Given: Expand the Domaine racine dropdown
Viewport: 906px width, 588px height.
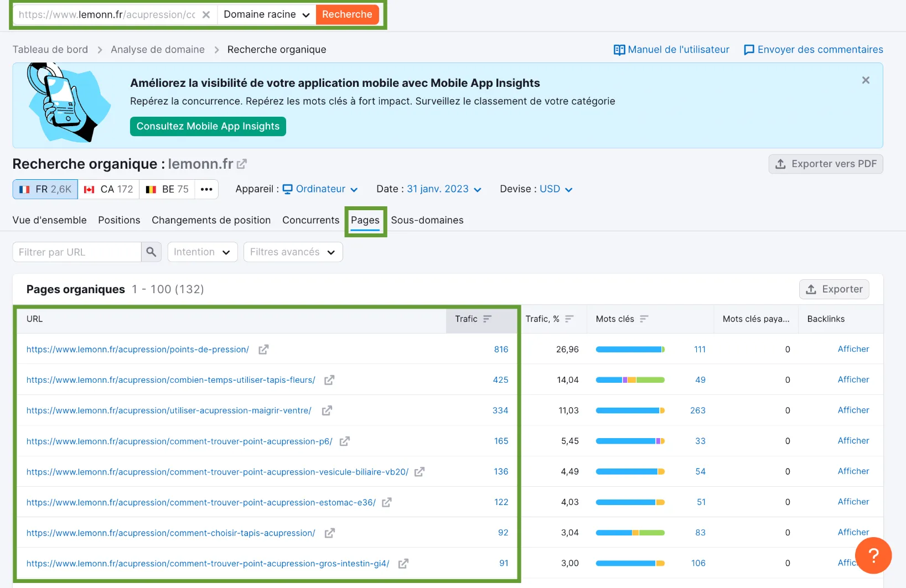Looking at the screenshot, I should click(266, 15).
